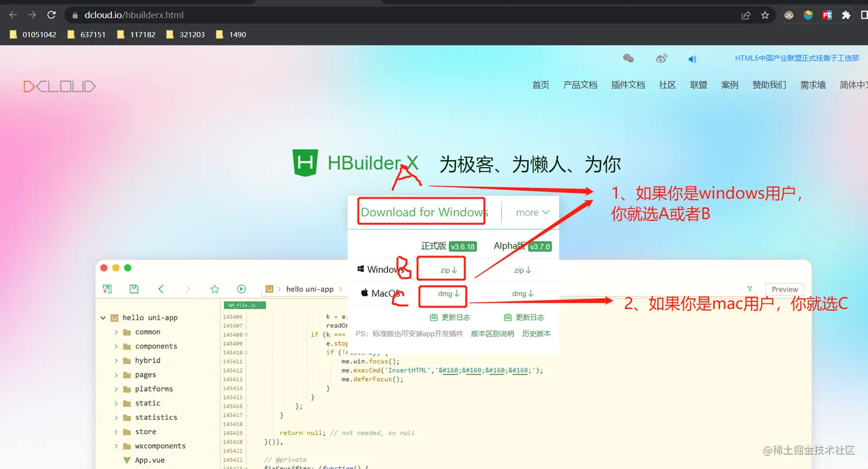Image resolution: width=868 pixels, height=469 pixels.
Task: Expand the components folder
Action: [x=116, y=346]
